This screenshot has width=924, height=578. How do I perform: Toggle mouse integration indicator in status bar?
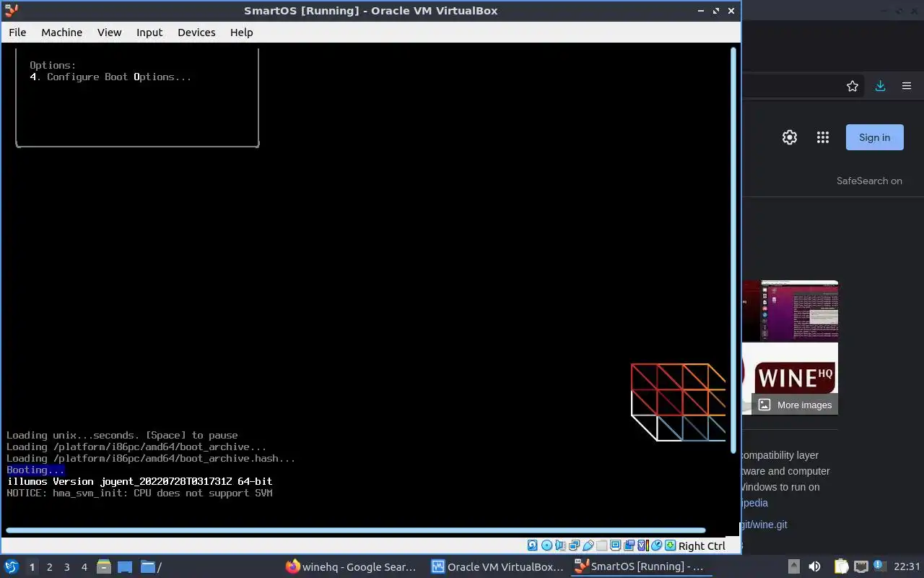click(x=656, y=545)
